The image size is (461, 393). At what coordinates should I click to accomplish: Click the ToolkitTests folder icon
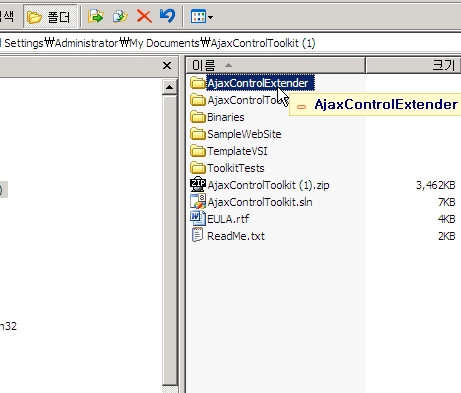(x=198, y=168)
